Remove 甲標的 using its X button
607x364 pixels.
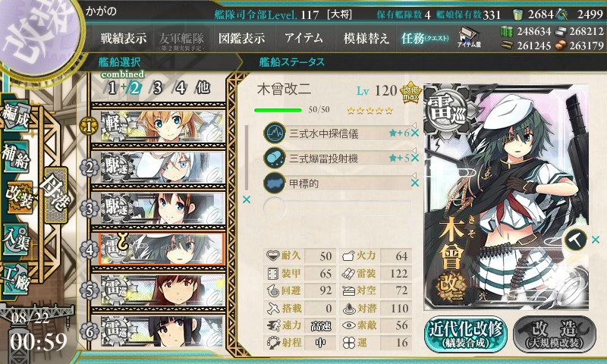[415, 183]
